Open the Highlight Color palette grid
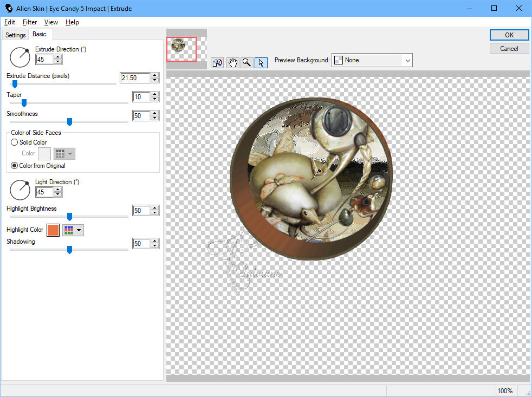The image size is (532, 397). [69, 230]
